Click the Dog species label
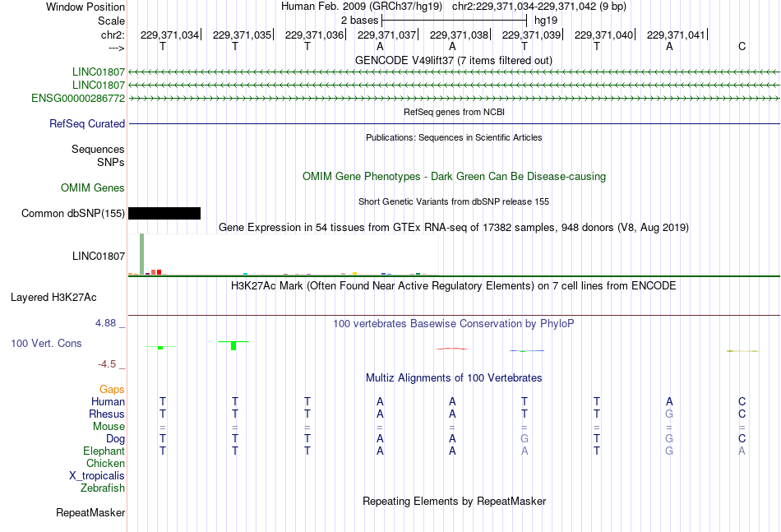The image size is (781, 532). 115,439
